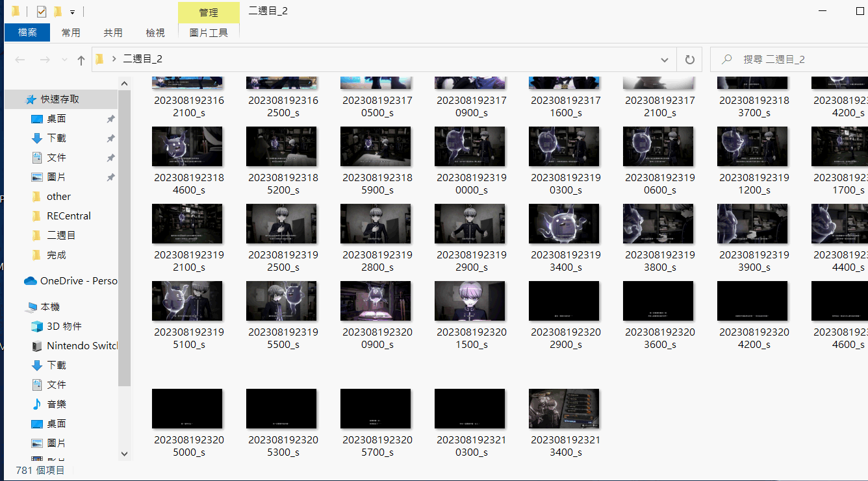The width and height of the screenshot is (868, 481).
Task: Click the 781 個項目 status bar text
Action: click(40, 471)
